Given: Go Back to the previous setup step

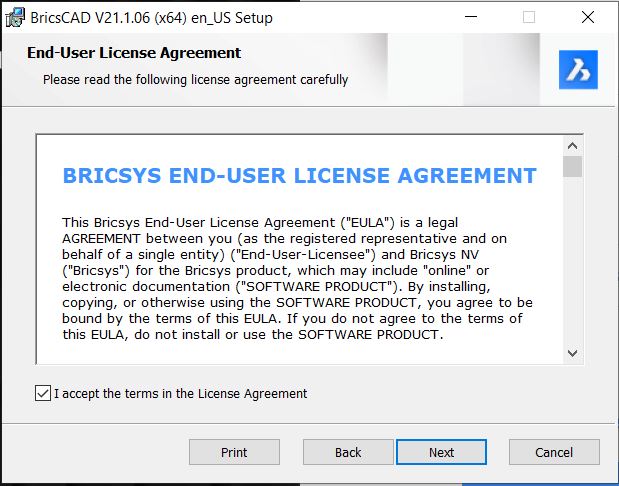Looking at the screenshot, I should point(348,452).
